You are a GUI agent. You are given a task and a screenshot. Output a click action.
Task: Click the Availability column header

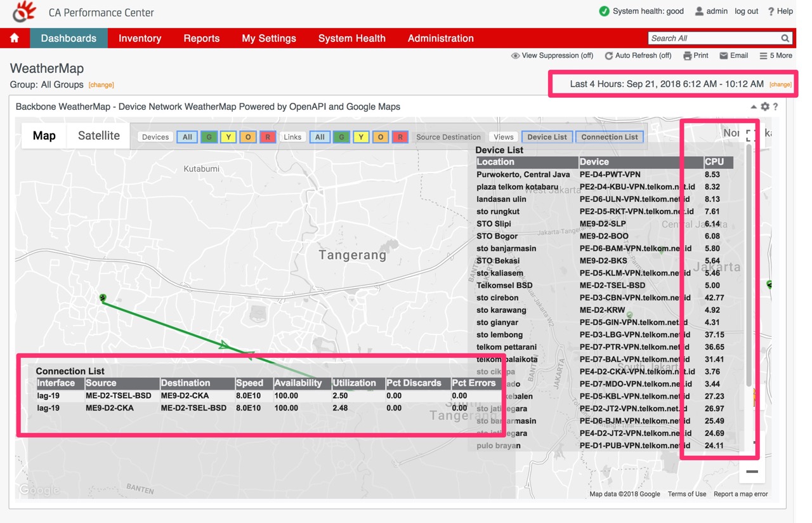tap(302, 383)
